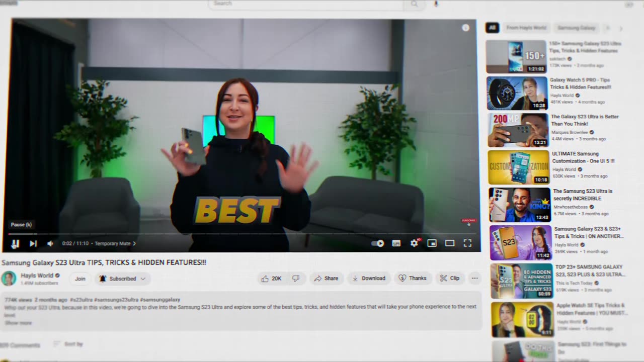The width and height of the screenshot is (644, 362).
Task: Show more filter chips with right arrow
Action: 621,29
